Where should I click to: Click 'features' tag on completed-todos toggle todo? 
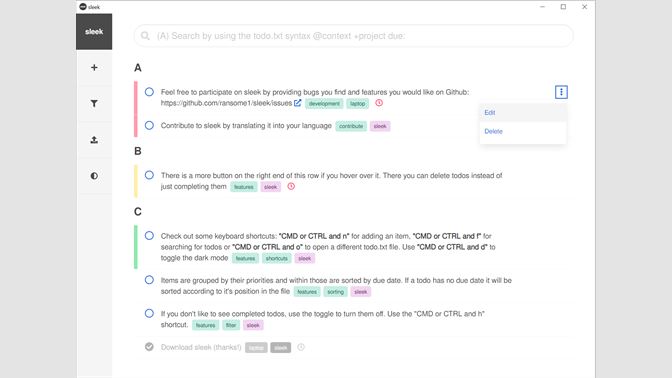click(205, 325)
